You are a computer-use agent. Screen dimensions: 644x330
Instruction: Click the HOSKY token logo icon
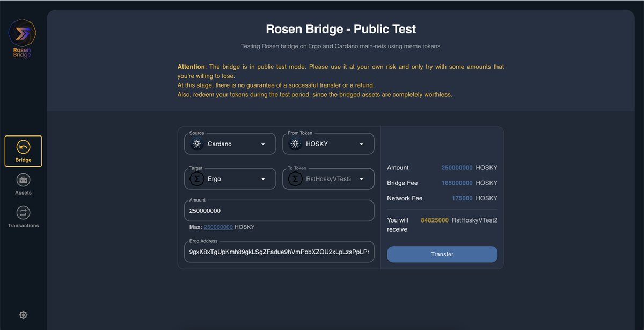click(x=295, y=144)
